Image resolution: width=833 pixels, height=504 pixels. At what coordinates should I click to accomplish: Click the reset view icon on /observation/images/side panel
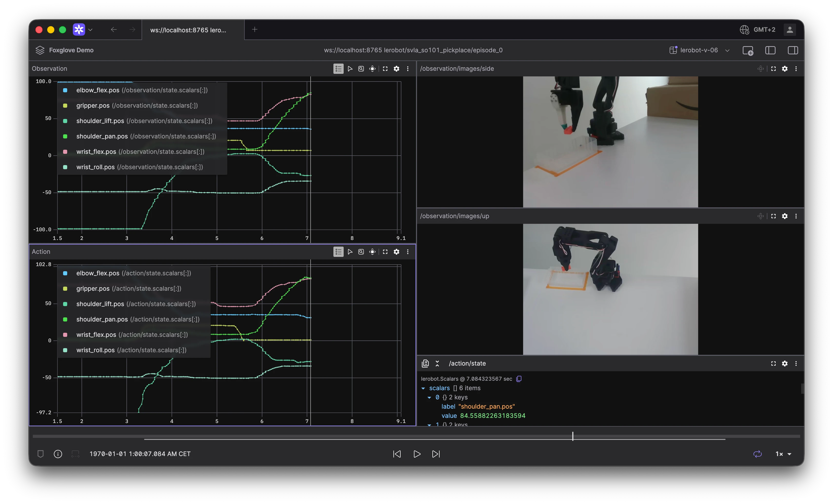click(760, 69)
